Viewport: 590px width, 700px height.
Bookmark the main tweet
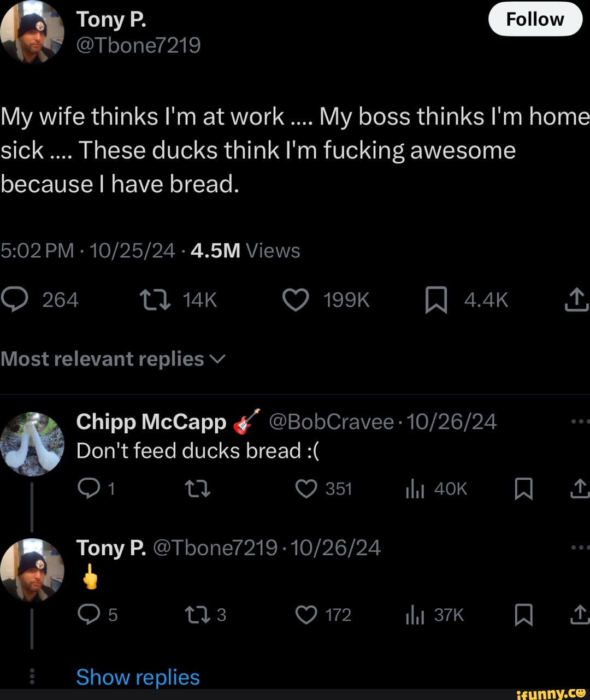pyautogui.click(x=434, y=299)
